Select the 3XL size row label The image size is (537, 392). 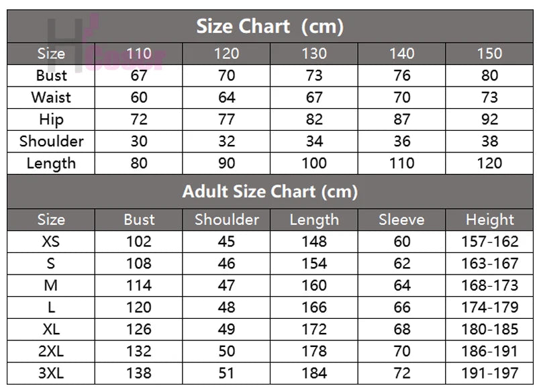click(51, 373)
